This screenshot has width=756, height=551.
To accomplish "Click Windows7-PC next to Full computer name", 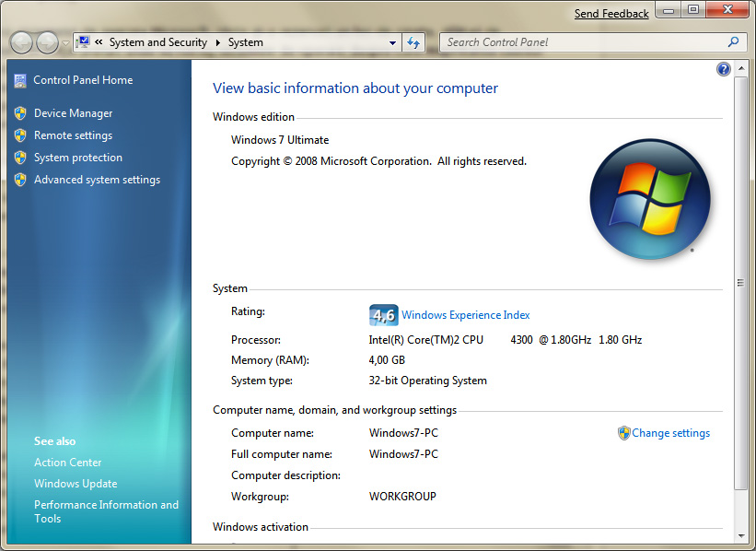I will tap(403, 454).
